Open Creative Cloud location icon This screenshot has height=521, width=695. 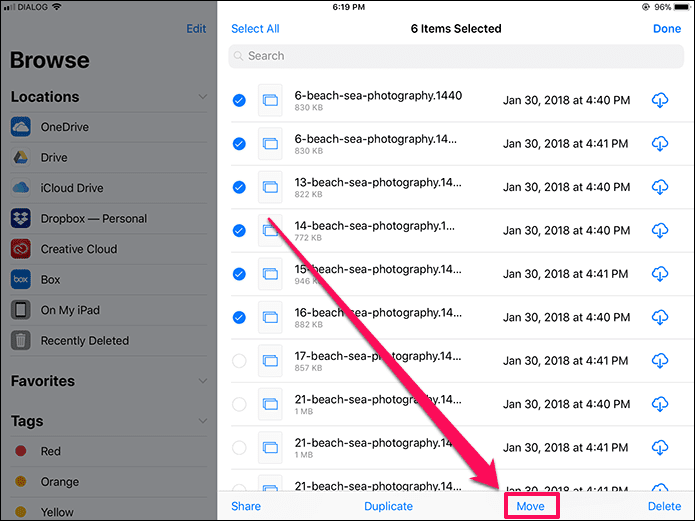click(21, 249)
